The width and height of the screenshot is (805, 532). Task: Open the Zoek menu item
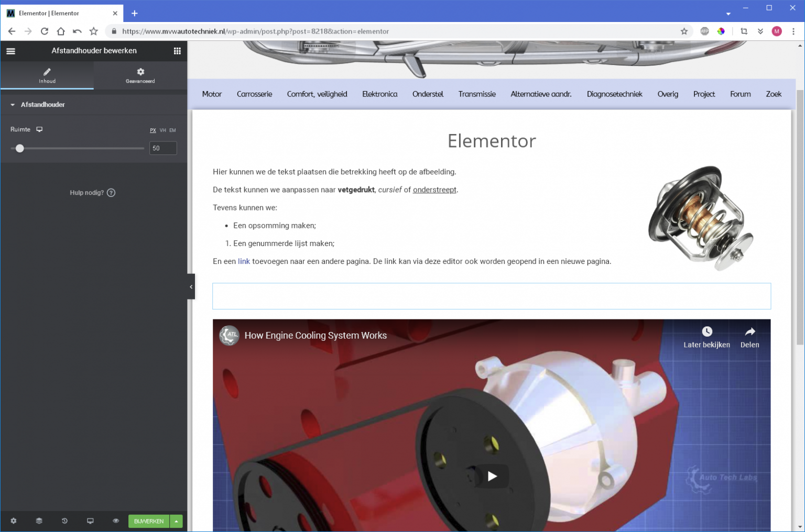pyautogui.click(x=774, y=94)
